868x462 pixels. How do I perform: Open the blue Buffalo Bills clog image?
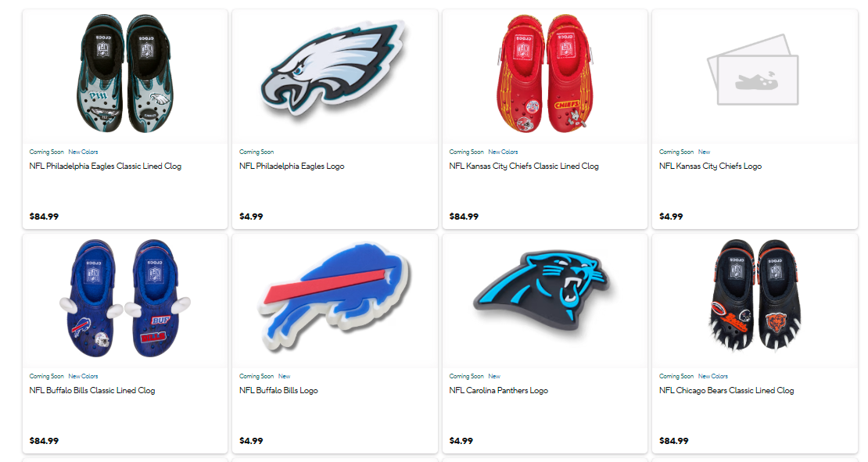[x=125, y=298]
